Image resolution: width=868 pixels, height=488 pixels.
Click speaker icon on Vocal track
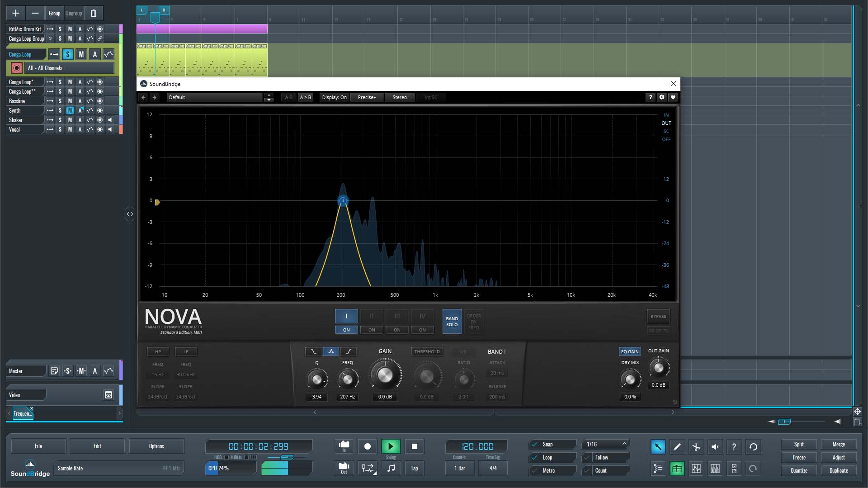110,129
